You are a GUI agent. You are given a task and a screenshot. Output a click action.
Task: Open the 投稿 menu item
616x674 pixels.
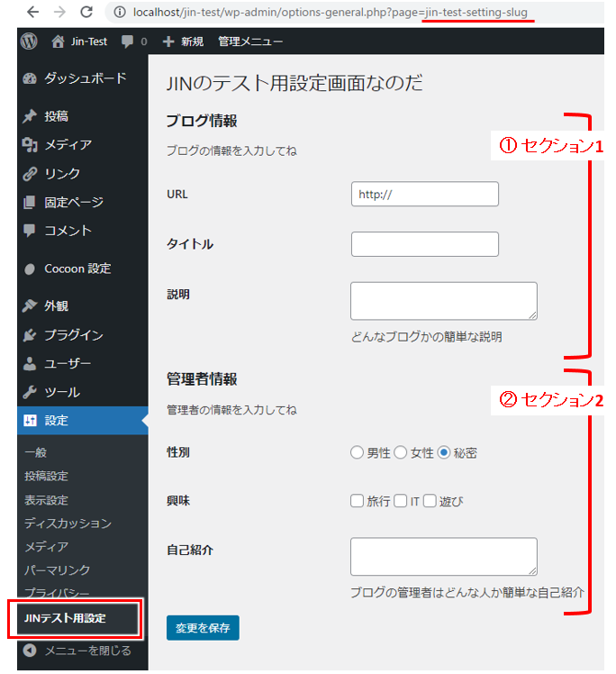point(56,116)
